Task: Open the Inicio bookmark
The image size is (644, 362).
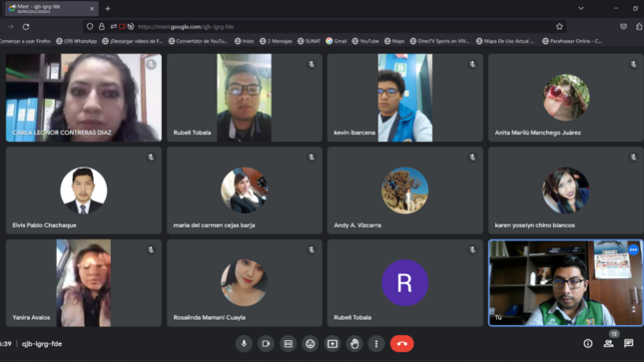Action: [244, 41]
